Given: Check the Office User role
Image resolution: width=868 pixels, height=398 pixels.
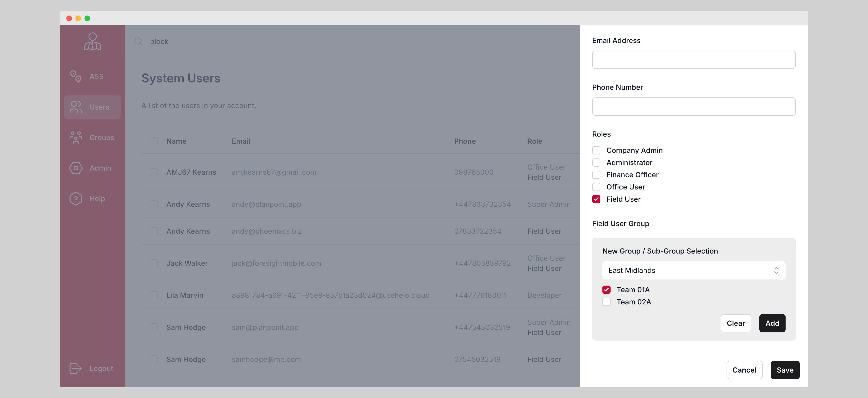Looking at the screenshot, I should pos(596,187).
